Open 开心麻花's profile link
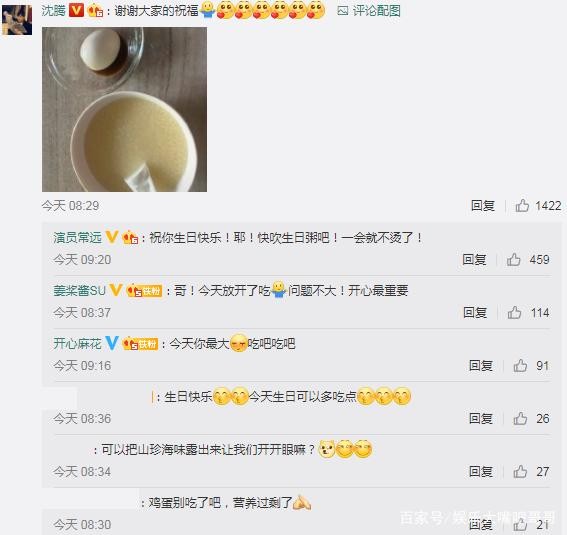The height and width of the screenshot is (535, 567). tap(77, 343)
